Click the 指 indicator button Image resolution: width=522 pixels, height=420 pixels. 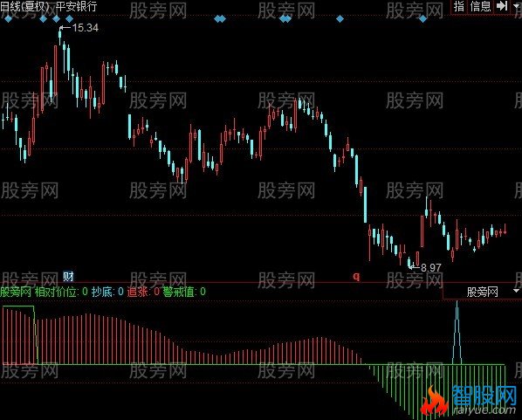459,6
